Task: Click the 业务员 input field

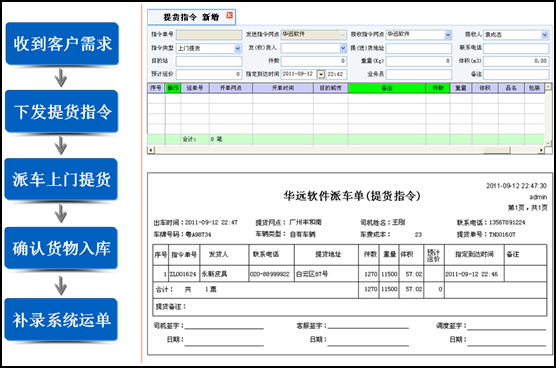Action: [x=419, y=74]
